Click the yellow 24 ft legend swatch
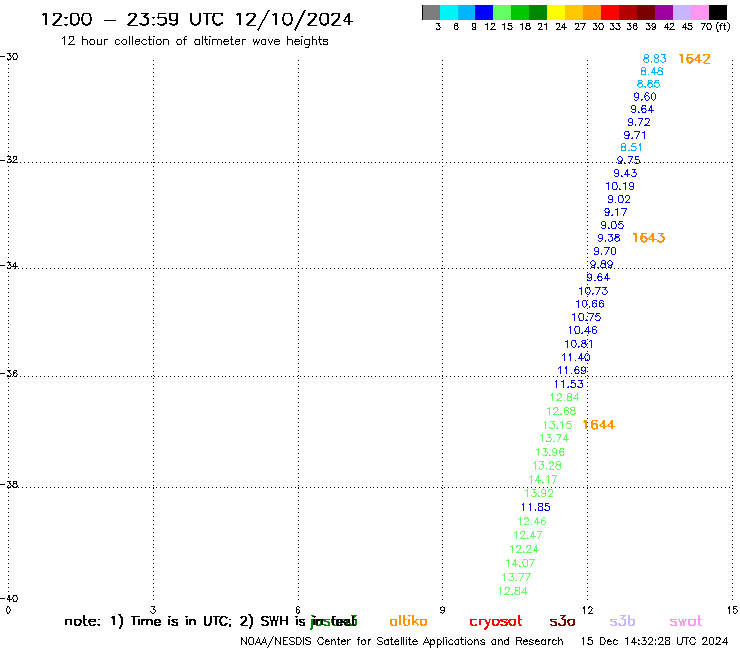Screen dimensions: 740x650 point(556,12)
